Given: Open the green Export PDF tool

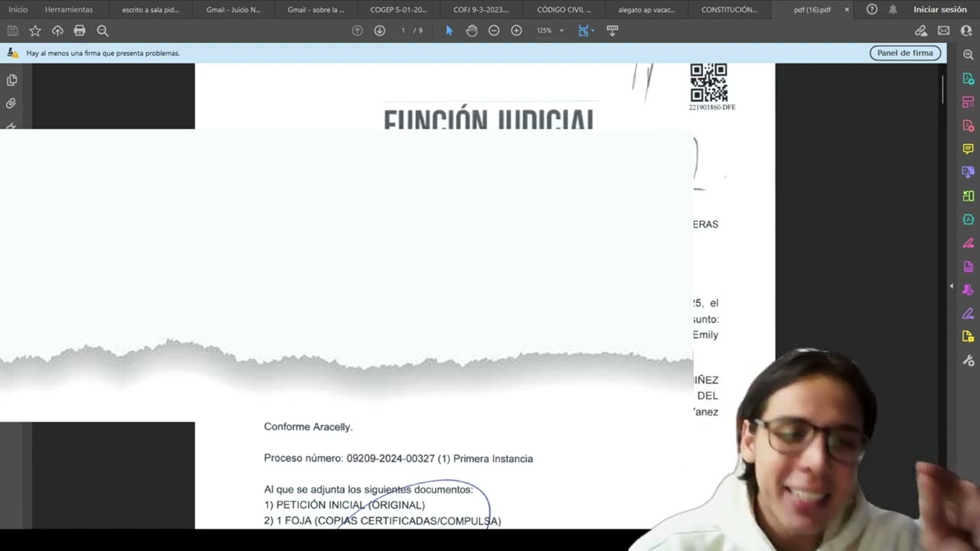Looking at the screenshot, I should pos(969,79).
